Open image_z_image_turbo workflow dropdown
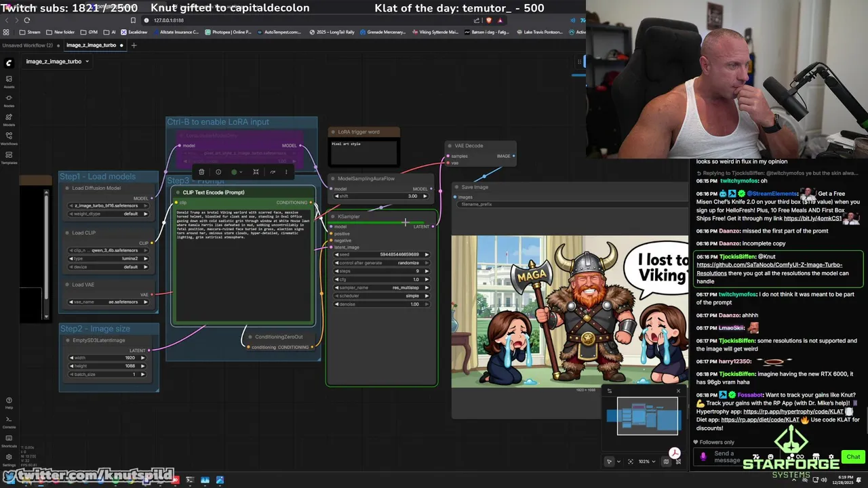This screenshot has width=868, height=488. (x=58, y=61)
